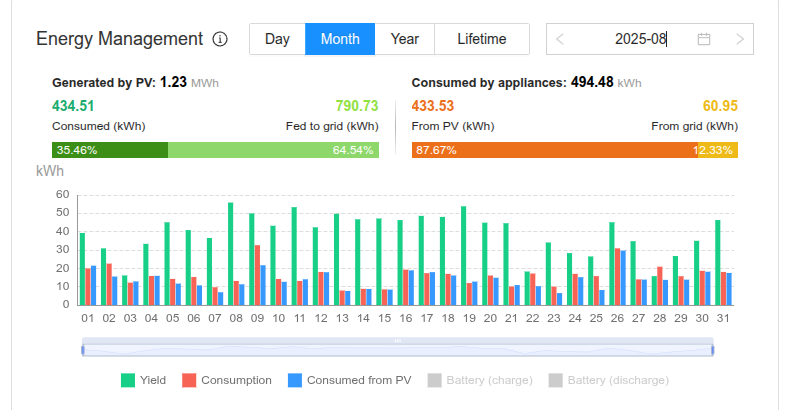Click the right handle of chart zoom slider
This screenshot has height=410, width=791.
pos(712,349)
